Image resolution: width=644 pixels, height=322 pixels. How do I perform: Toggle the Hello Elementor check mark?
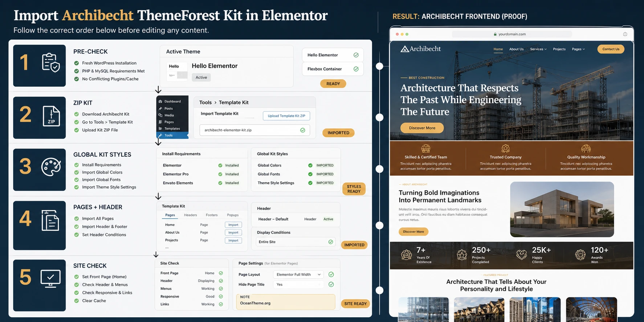click(x=356, y=55)
